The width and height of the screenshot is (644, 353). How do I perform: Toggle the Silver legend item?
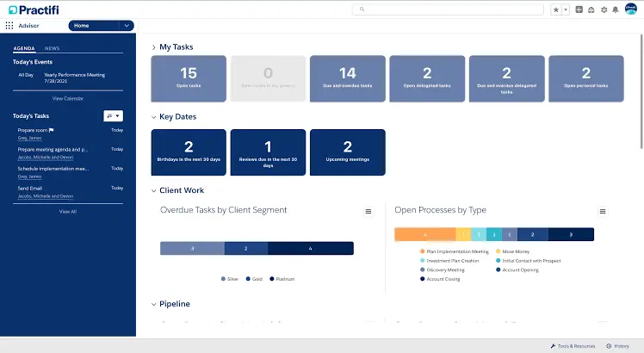pos(230,279)
